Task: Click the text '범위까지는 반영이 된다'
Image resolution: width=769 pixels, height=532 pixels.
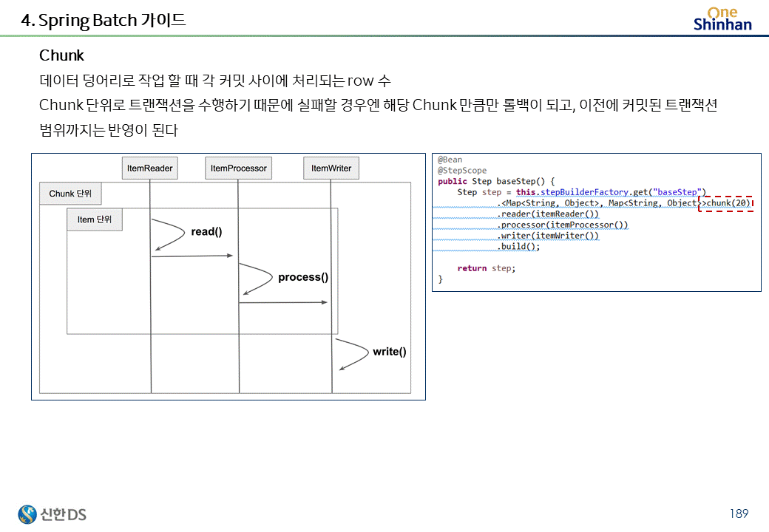Action: 109,130
